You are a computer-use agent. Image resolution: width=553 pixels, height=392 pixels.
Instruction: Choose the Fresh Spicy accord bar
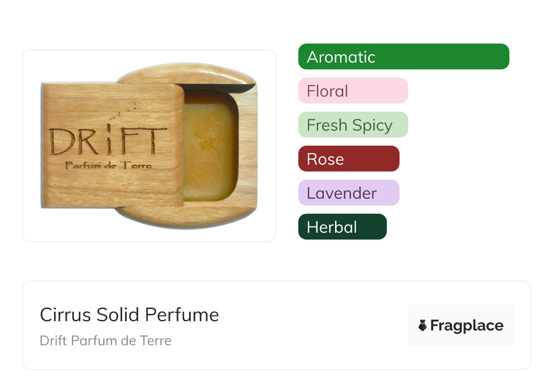point(353,125)
